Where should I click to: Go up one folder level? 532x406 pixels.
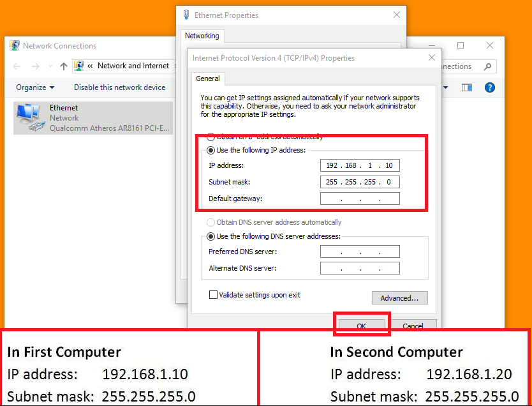(63, 66)
